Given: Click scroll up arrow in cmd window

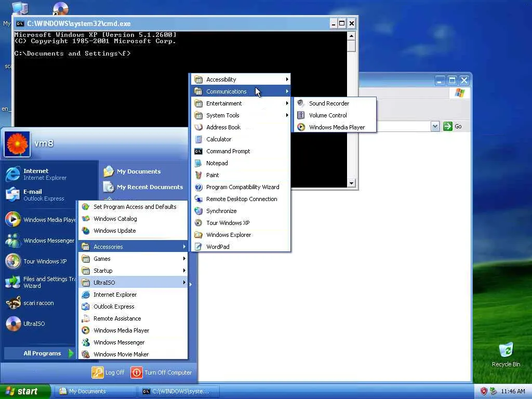Looking at the screenshot, I should point(351,36).
